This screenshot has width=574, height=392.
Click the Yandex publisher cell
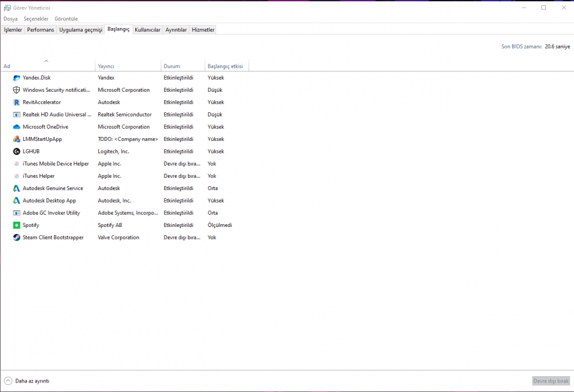pyautogui.click(x=106, y=78)
